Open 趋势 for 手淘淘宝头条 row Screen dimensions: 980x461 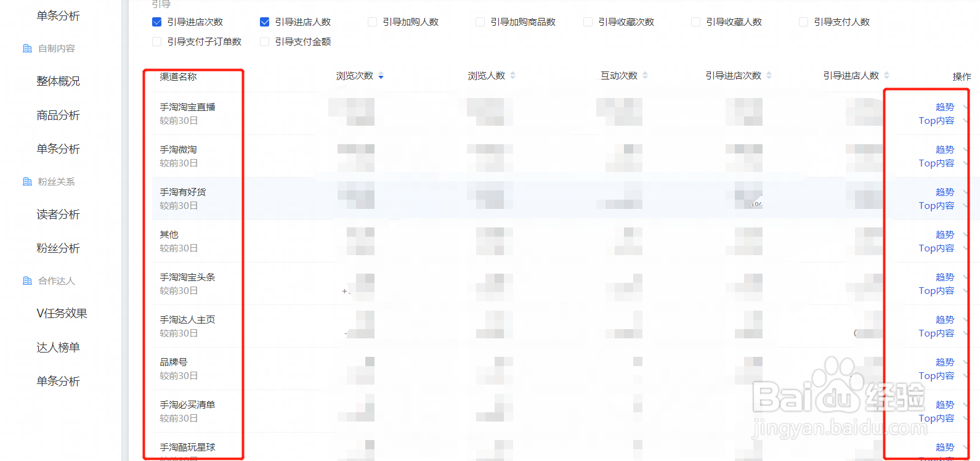point(945,277)
